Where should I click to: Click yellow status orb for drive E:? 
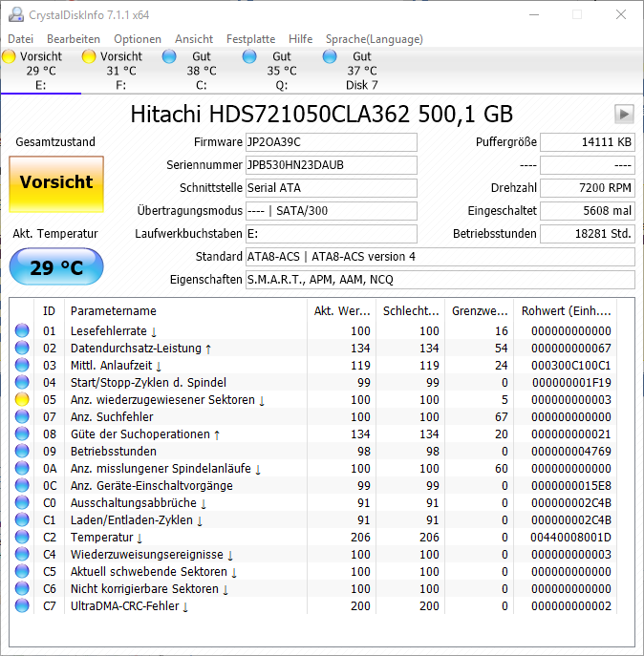pyautogui.click(x=9, y=56)
